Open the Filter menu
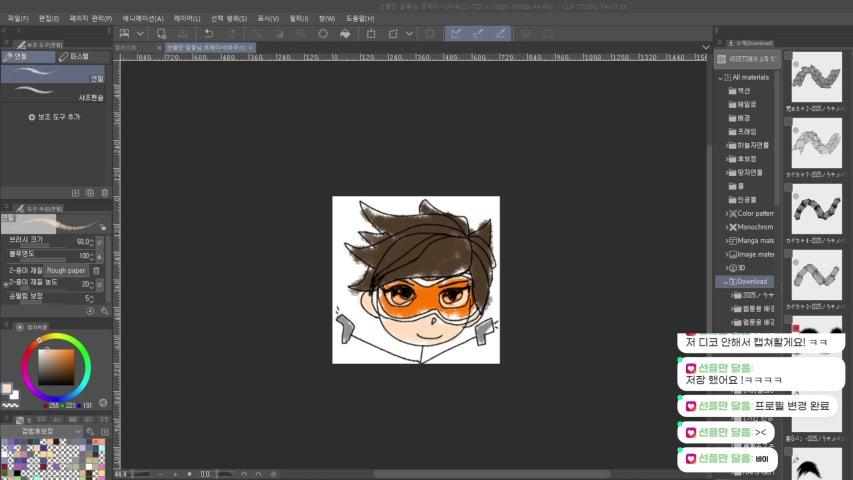This screenshot has height=480, width=853. tap(298, 19)
